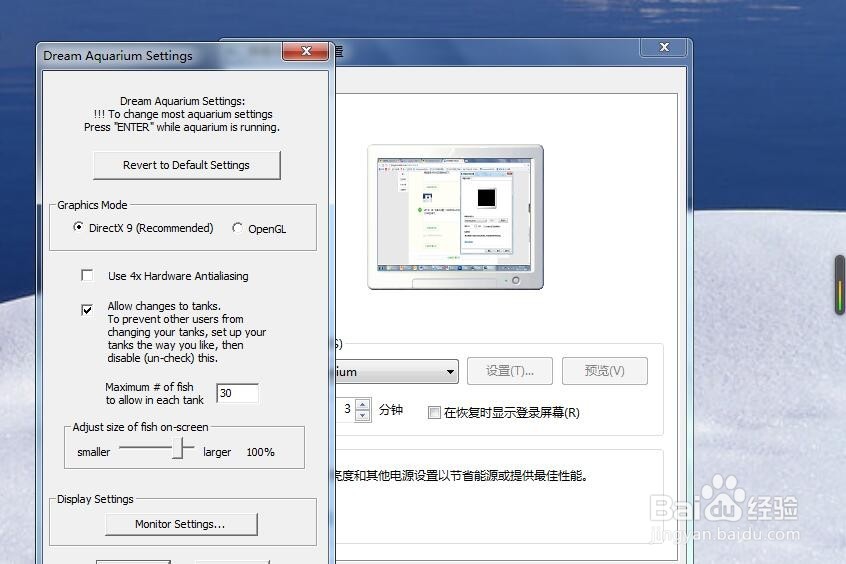The image size is (846, 564).
Task: Uncheck Allow changes to tanks
Action: click(87, 310)
